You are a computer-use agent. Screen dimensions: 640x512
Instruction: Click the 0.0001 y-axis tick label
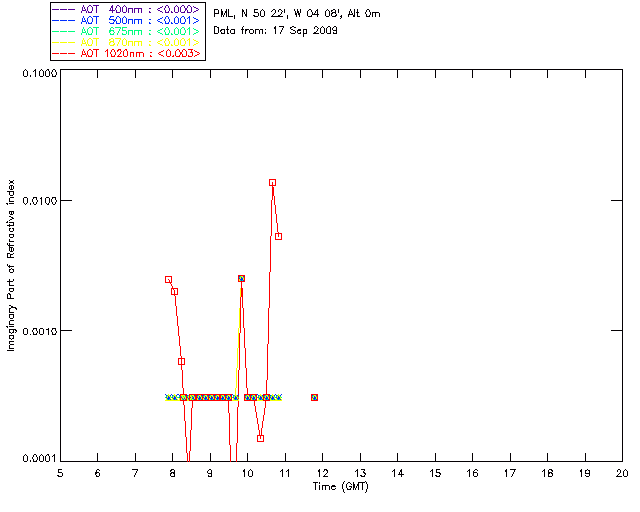pos(39,459)
